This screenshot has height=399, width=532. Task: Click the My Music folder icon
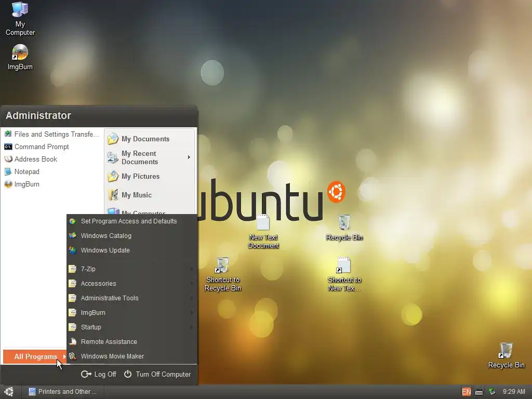point(113,195)
